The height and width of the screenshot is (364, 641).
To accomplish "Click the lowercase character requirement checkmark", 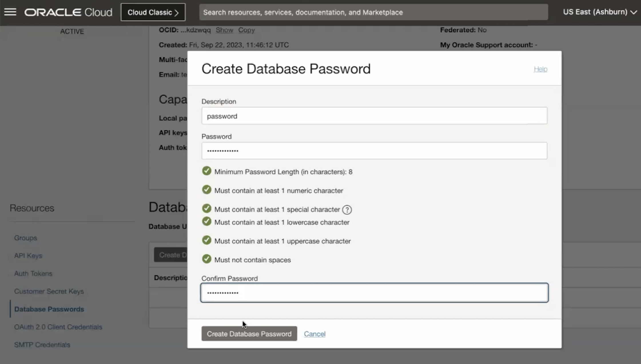I will click(206, 221).
